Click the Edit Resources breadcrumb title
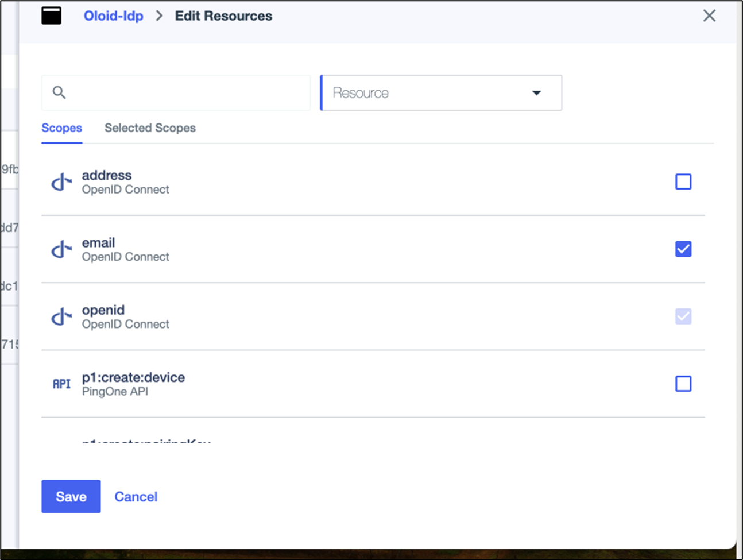This screenshot has height=560, width=743. (223, 16)
